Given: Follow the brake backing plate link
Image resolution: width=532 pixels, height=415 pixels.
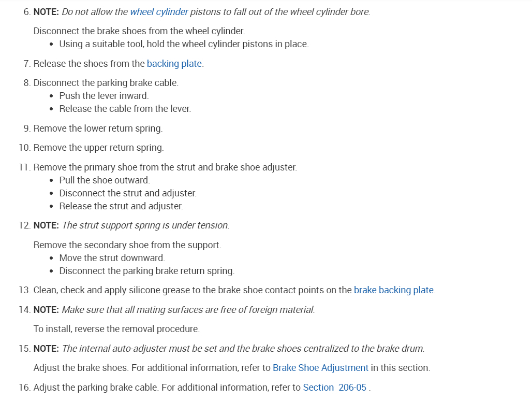Looking at the screenshot, I should [393, 290].
